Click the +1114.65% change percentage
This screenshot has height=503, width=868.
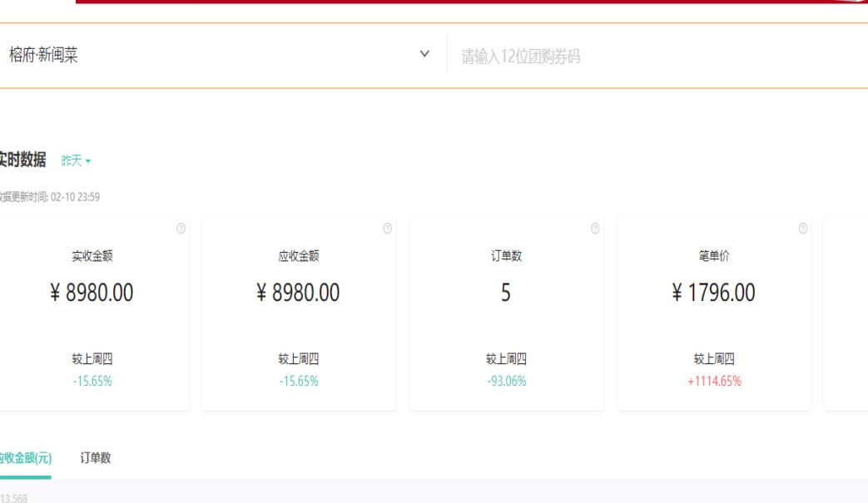pos(714,382)
